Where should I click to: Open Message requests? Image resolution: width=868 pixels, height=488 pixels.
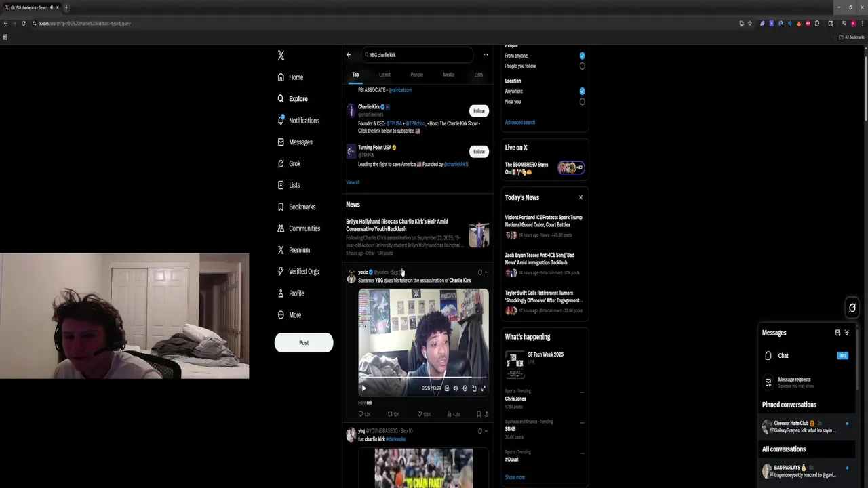pos(805,382)
